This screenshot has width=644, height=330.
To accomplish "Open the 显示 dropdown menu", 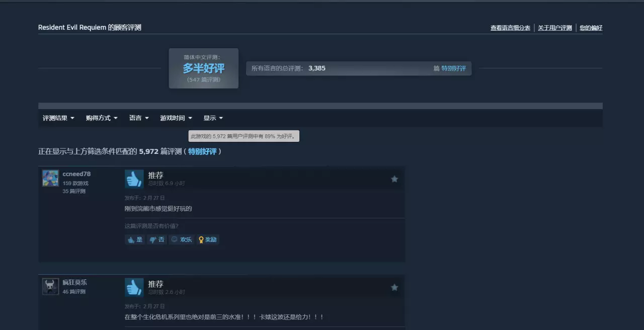I will click(x=213, y=118).
